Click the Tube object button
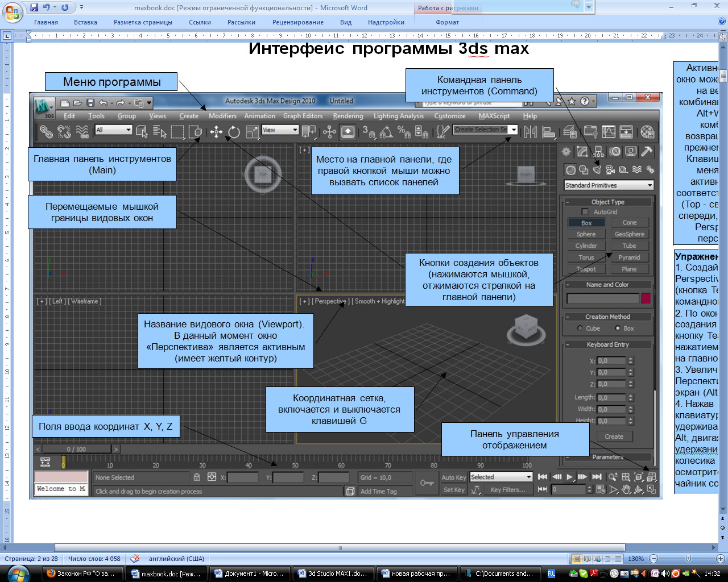This screenshot has width=728, height=582. click(629, 246)
